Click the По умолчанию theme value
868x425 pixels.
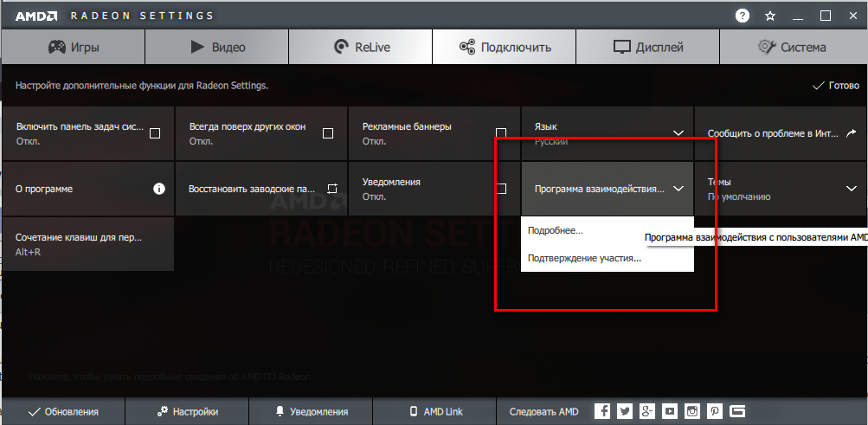click(738, 197)
